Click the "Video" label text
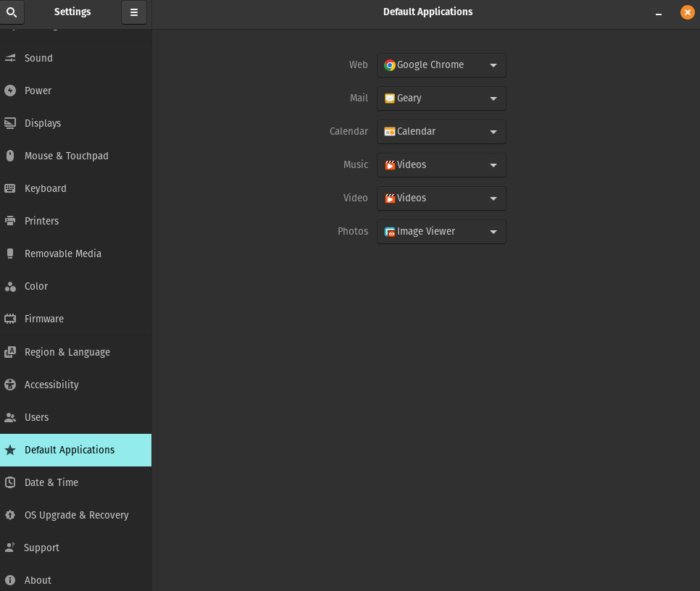Image resolution: width=700 pixels, height=591 pixels. (x=356, y=198)
